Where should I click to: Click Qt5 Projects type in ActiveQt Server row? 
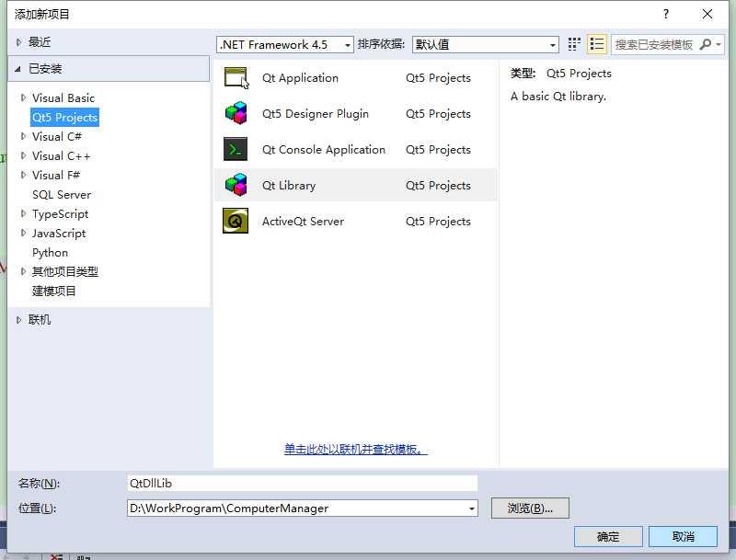(438, 222)
